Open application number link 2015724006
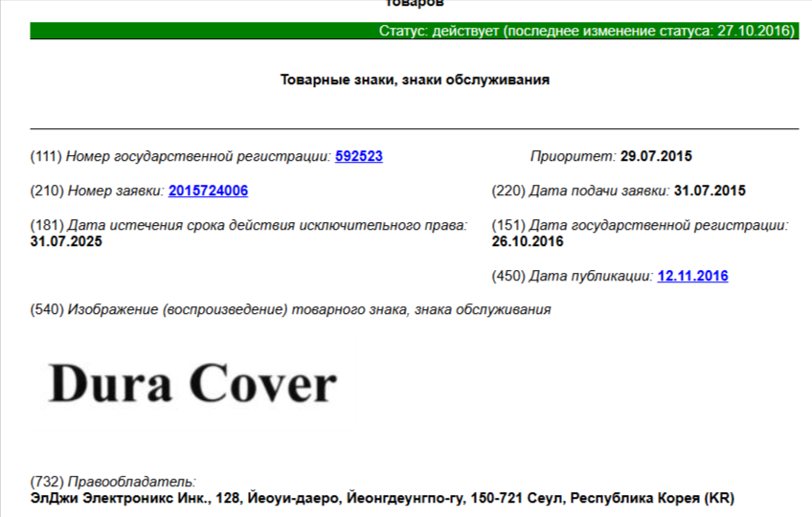 pos(208,191)
